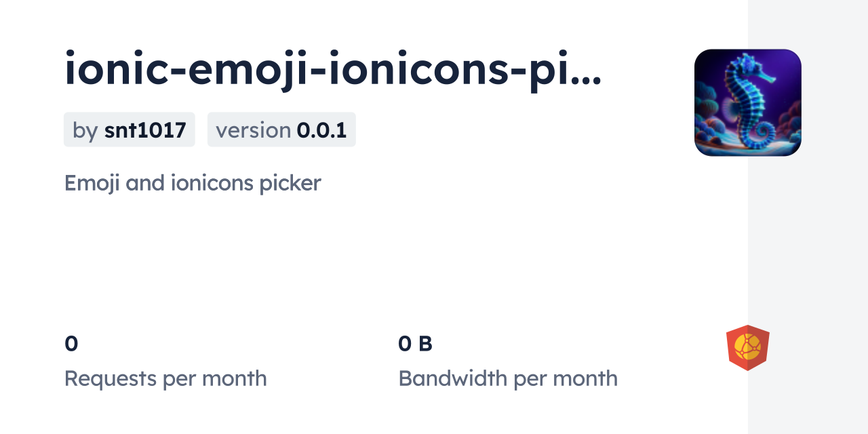Viewport: 868px width, 434px height.
Task: Select the "Requests per month" label
Action: 165,378
